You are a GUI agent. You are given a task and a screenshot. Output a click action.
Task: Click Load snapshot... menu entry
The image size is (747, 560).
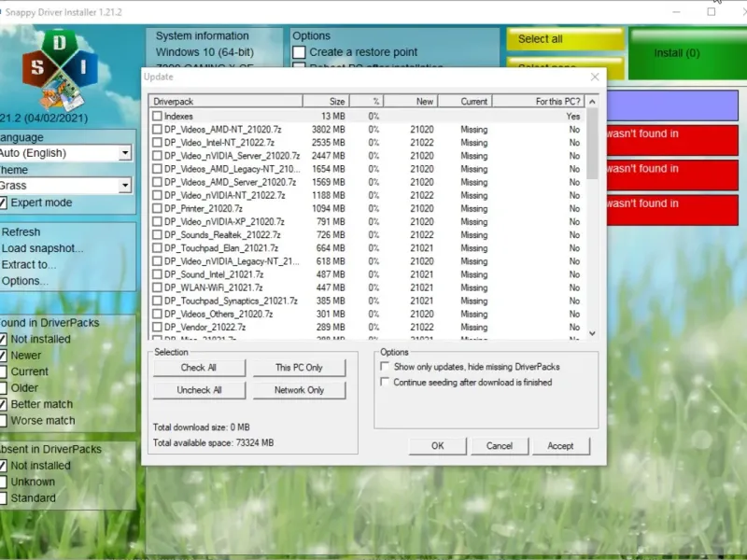[x=42, y=248]
